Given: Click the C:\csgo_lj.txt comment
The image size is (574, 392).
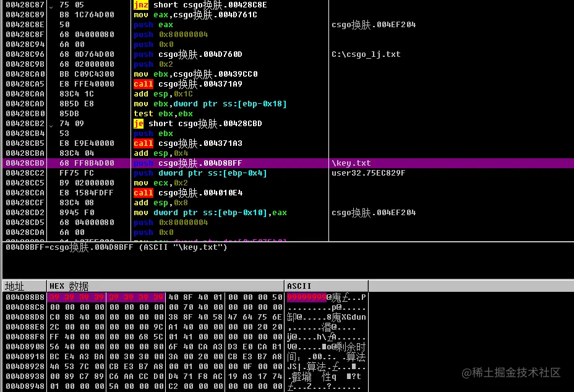Looking at the screenshot, I should 366,54.
